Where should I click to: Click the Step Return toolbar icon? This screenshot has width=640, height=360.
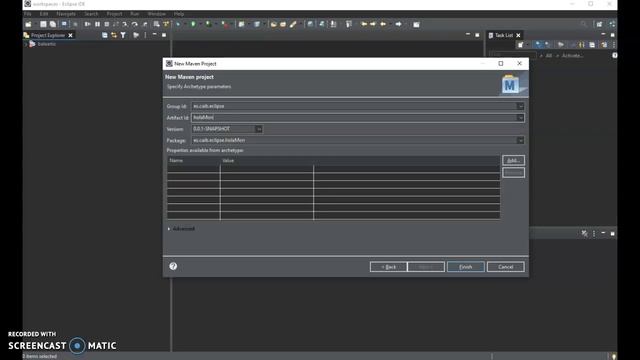[145, 24]
